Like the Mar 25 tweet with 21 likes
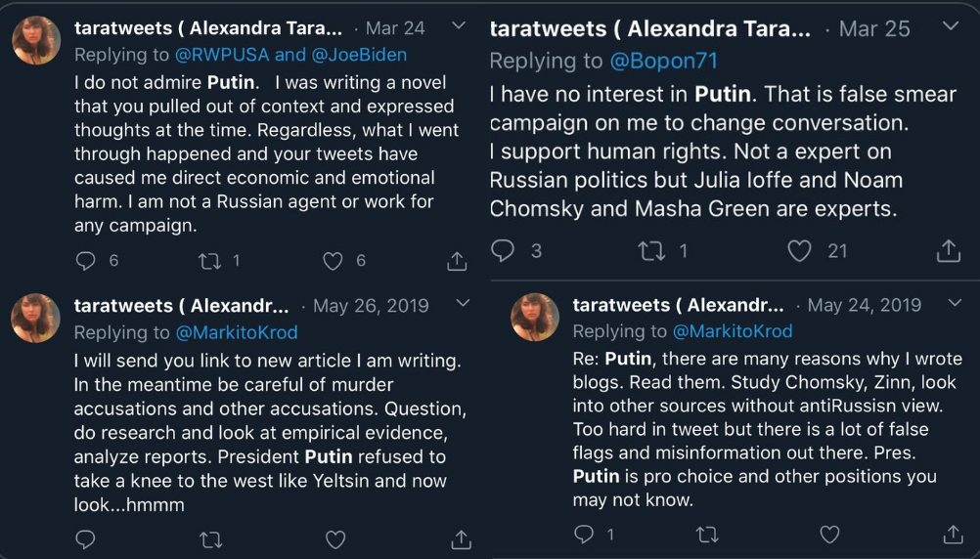 tap(799, 251)
